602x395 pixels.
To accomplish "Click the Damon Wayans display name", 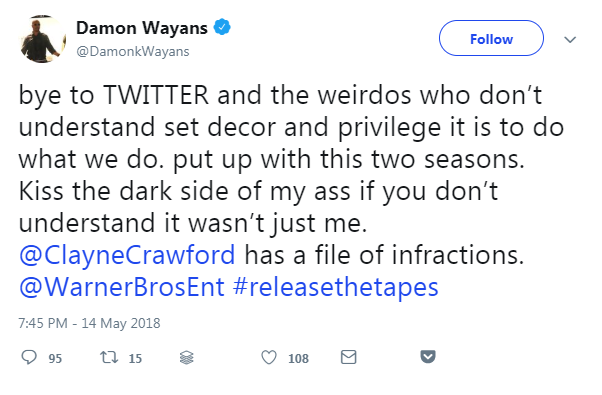I will 142,28.
